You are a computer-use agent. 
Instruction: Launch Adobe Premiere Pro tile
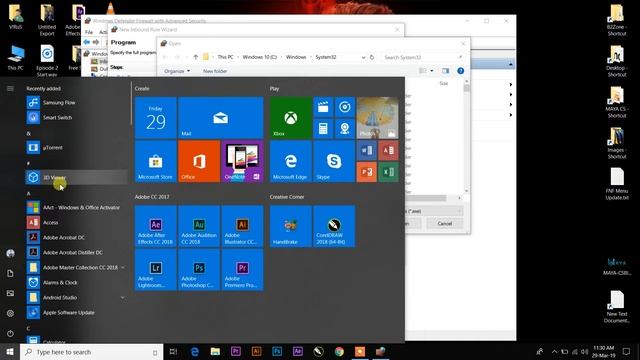pyautogui.click(x=242, y=270)
